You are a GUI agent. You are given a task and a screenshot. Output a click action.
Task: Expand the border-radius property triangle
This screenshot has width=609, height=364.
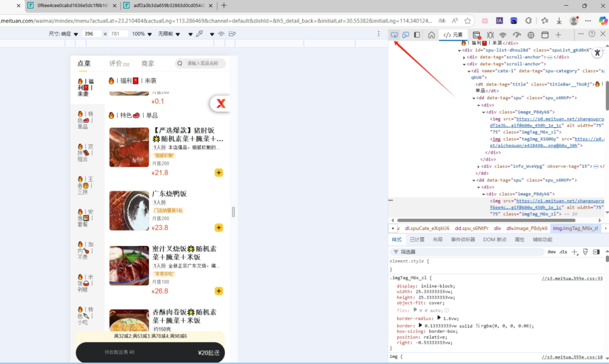[439, 318]
